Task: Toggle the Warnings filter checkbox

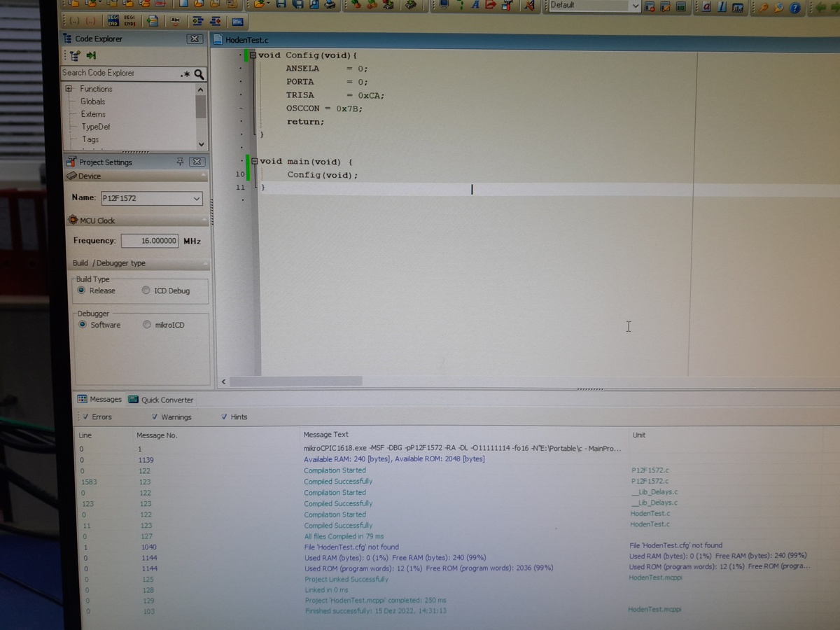Action: pos(155,416)
